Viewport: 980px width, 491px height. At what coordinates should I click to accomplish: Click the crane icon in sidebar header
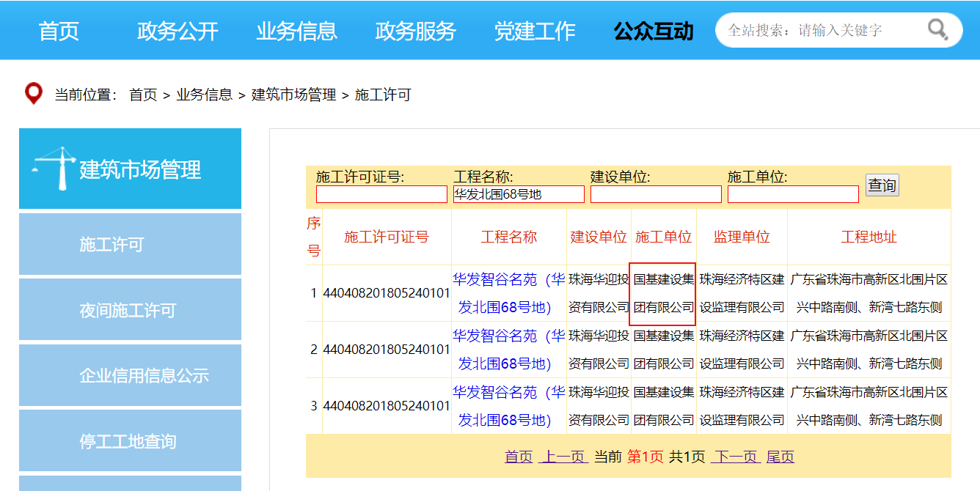pyautogui.click(x=54, y=169)
